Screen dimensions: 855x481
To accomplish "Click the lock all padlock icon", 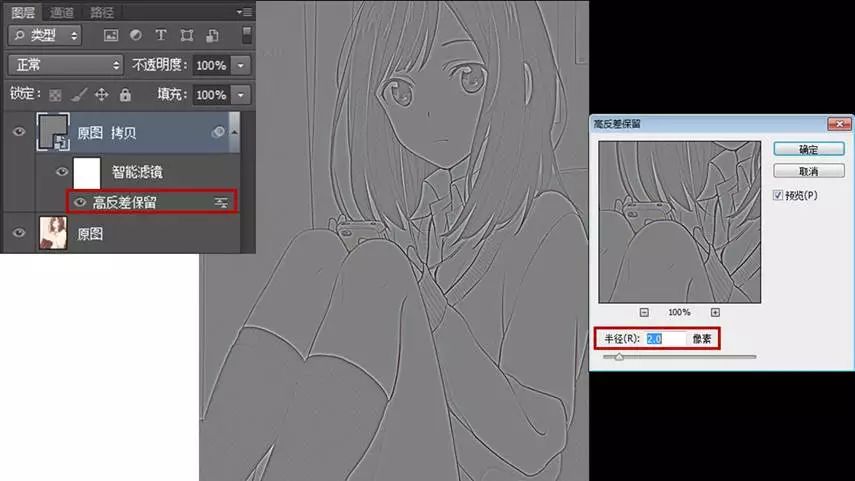I will click(125, 95).
